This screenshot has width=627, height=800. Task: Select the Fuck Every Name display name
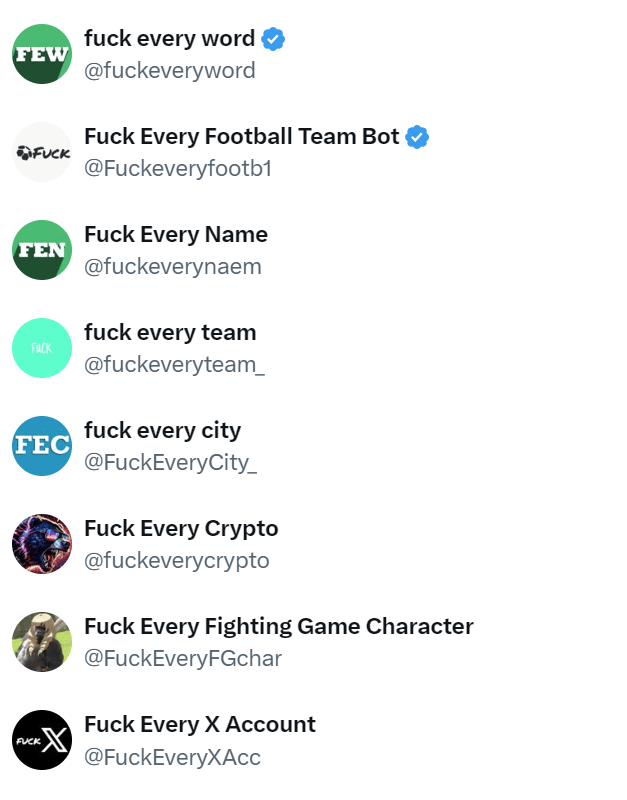pyautogui.click(x=176, y=235)
